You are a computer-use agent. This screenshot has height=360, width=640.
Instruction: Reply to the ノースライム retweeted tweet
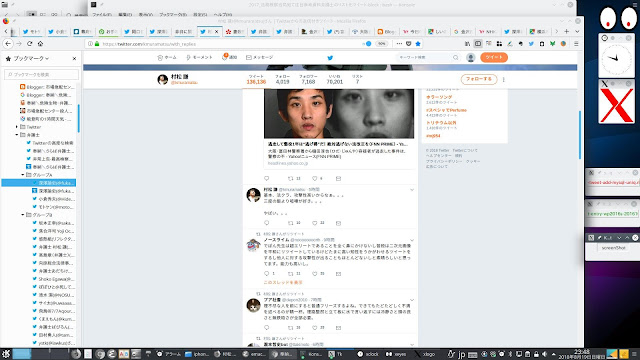(x=267, y=273)
